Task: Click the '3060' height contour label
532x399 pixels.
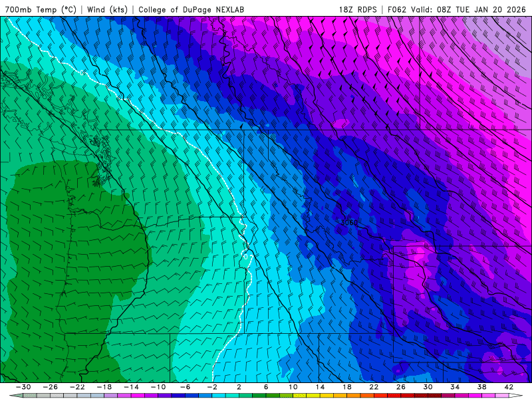Action: click(x=349, y=223)
